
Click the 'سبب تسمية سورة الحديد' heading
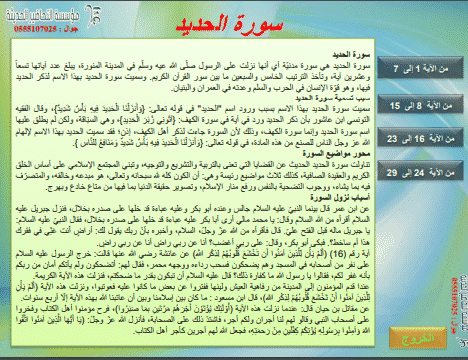click(x=332, y=98)
